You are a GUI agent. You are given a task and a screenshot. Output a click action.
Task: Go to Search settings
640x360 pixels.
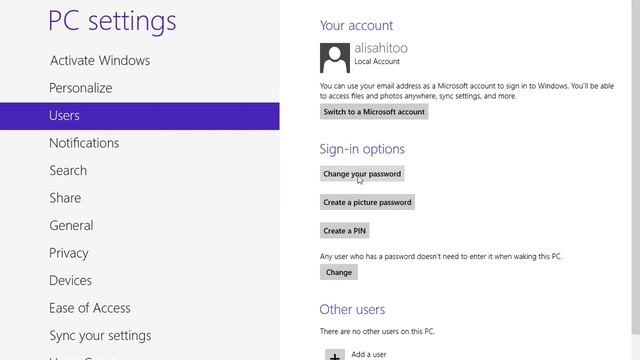click(x=68, y=171)
